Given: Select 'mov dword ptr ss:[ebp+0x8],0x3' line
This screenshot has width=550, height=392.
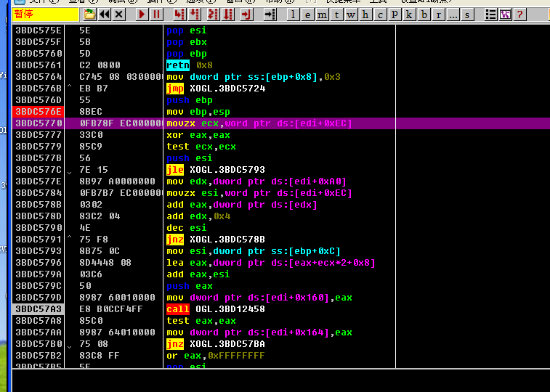Looking at the screenshot, I should (254, 77).
